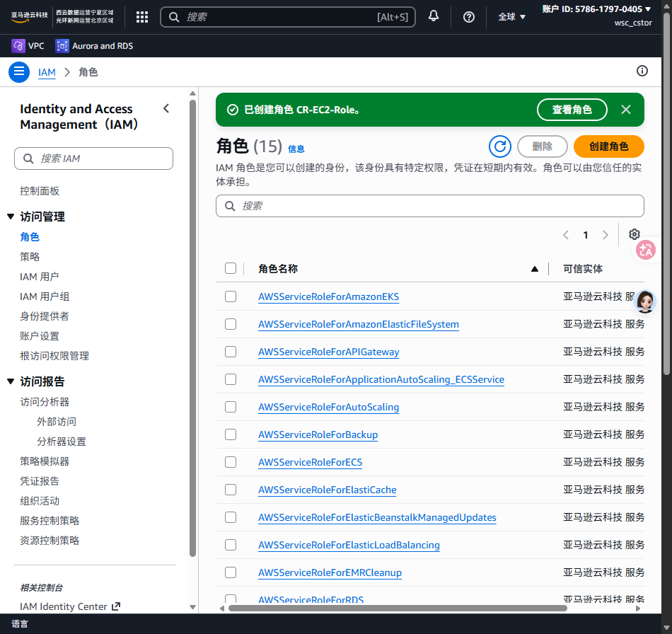672x634 pixels.
Task: Toggle the navigation hamburger menu
Action: (x=19, y=72)
